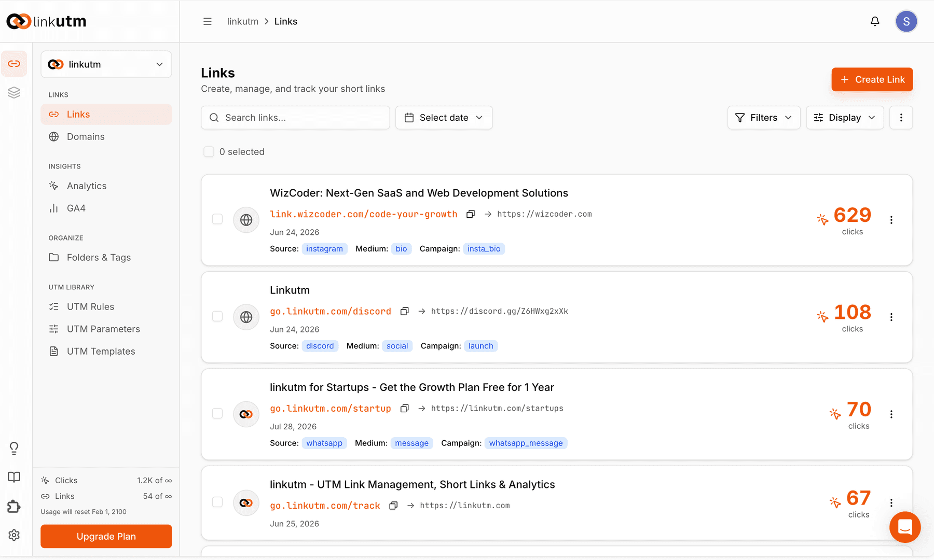Image resolution: width=934 pixels, height=560 pixels.
Task: Open the Filters dropdown
Action: coord(764,118)
